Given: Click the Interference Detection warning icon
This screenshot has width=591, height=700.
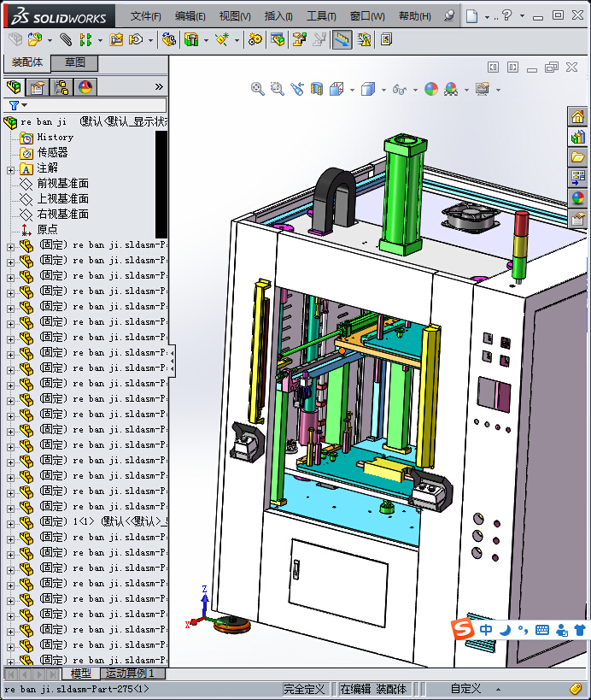Looking at the screenshot, I should click(x=364, y=39).
